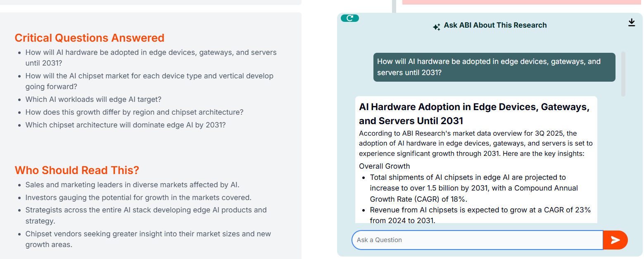Click the refresh conversation icon

[349, 18]
